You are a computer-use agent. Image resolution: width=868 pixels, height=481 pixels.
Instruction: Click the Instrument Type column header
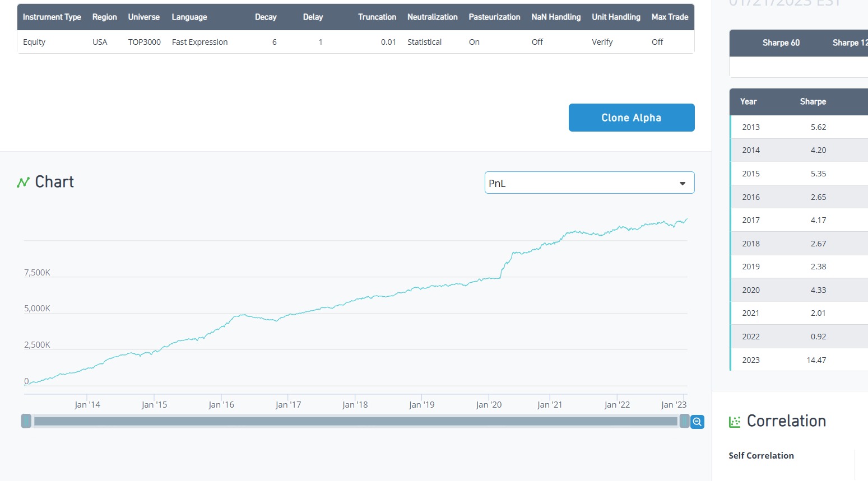52,17
